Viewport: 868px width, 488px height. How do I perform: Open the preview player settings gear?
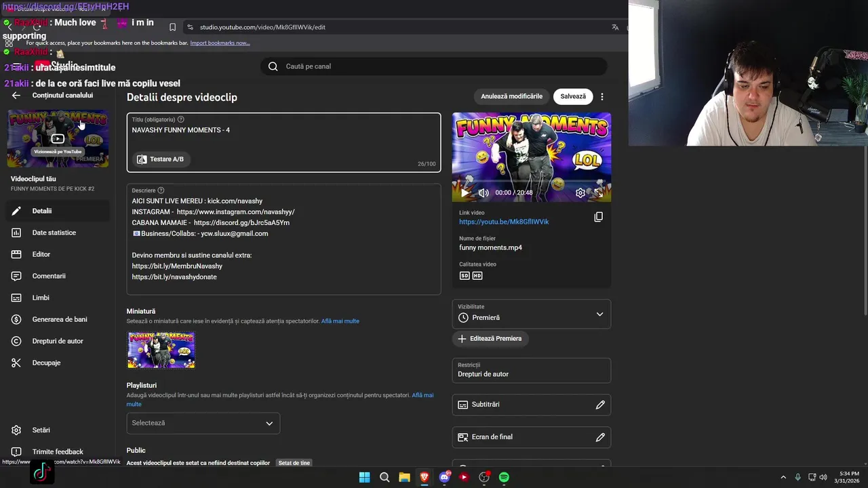(x=580, y=192)
